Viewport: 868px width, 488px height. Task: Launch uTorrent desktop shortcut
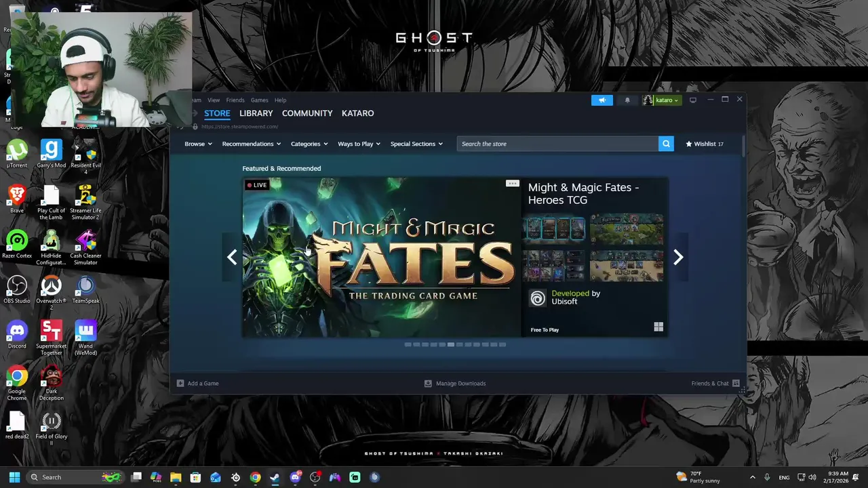[17, 154]
